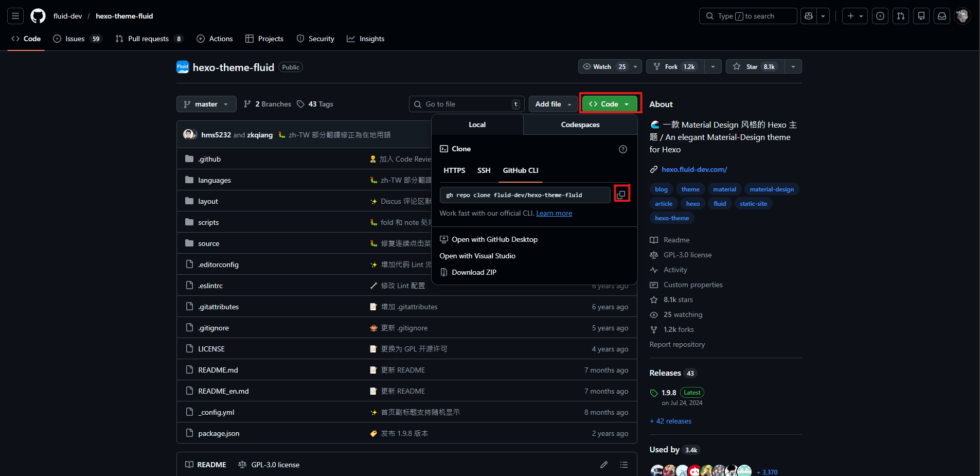The height and width of the screenshot is (476, 980).
Task: Star the hexo-theme-fluid repository
Action: 755,67
